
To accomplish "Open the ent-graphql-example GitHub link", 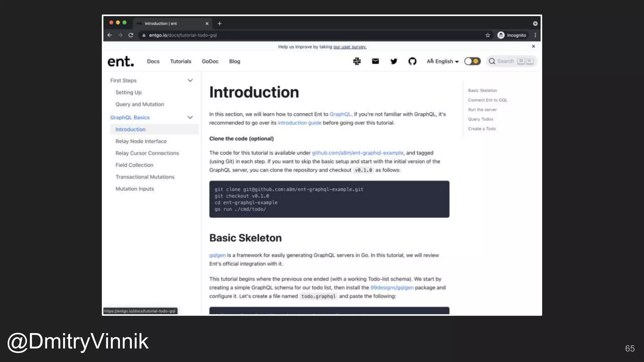I will pyautogui.click(x=357, y=153).
